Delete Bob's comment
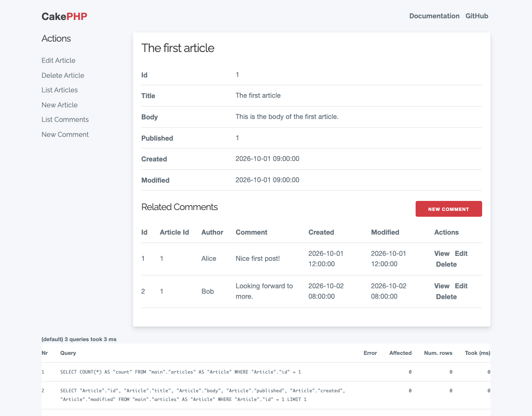 [446, 297]
